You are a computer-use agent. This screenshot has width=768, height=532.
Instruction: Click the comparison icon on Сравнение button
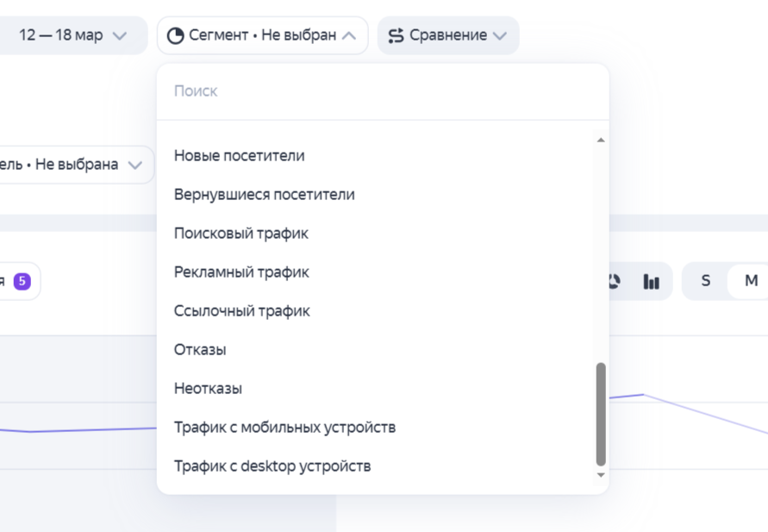click(x=396, y=34)
